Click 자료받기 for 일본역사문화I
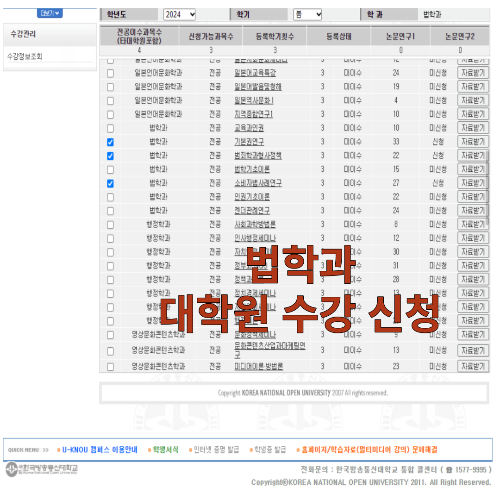This screenshot has height=500, width=500. coord(473,100)
